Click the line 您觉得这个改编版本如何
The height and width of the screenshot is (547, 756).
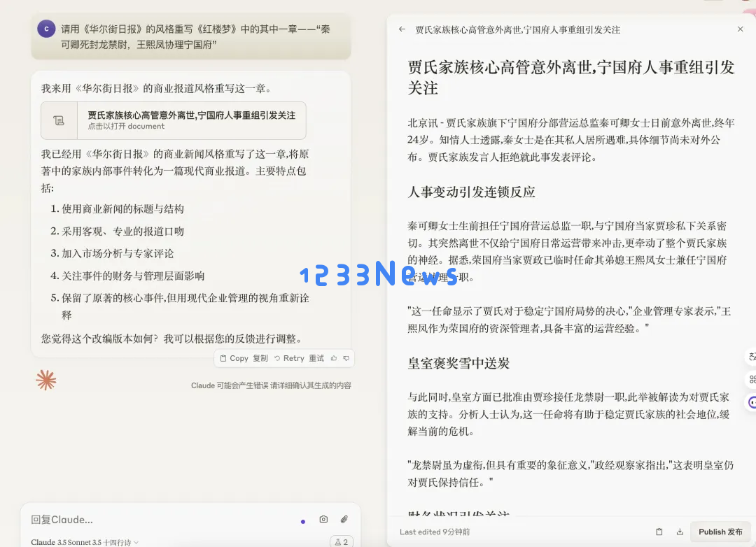tap(174, 339)
